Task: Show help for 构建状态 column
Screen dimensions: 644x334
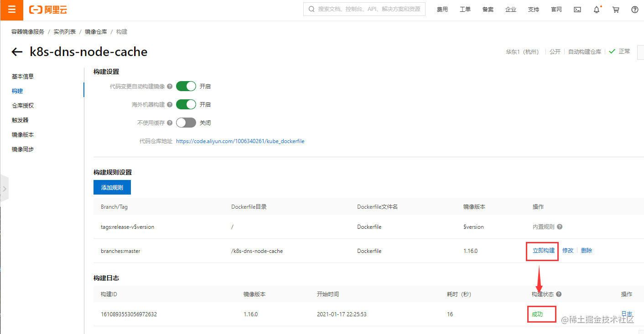Action: point(559,294)
